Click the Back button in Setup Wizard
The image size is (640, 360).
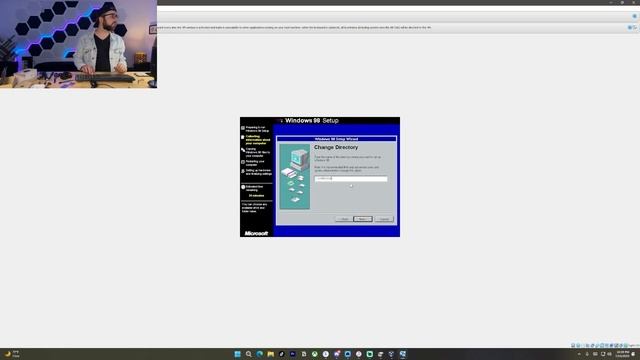(x=344, y=219)
